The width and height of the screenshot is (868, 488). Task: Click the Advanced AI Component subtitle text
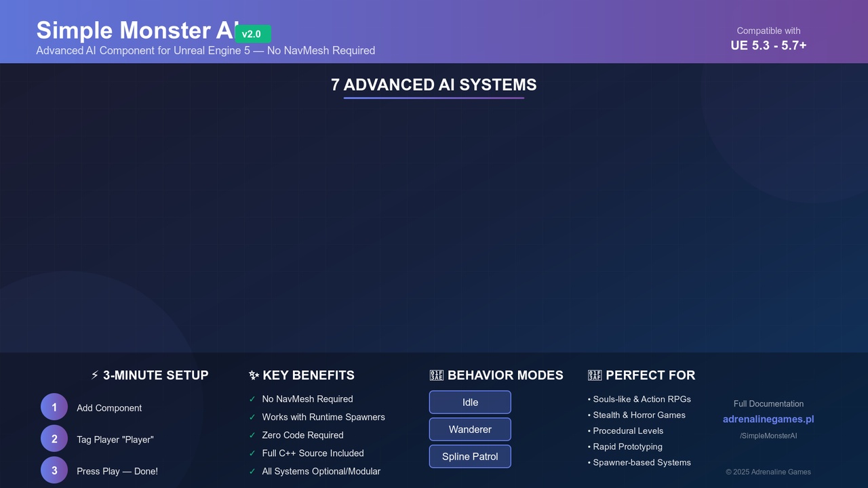tap(205, 51)
